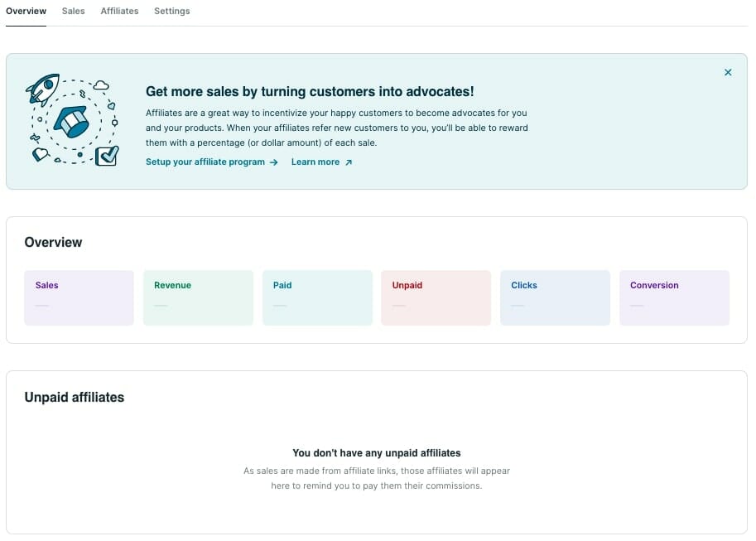Go to the Settings tab
The height and width of the screenshot is (541, 756).
click(172, 11)
